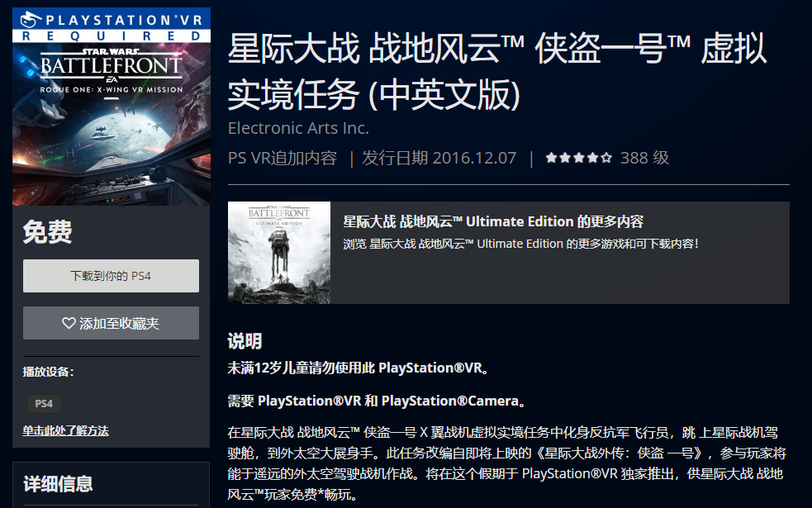Click the Electronic Arts Inc. publisher name
The height and width of the screenshot is (508, 812).
(298, 128)
